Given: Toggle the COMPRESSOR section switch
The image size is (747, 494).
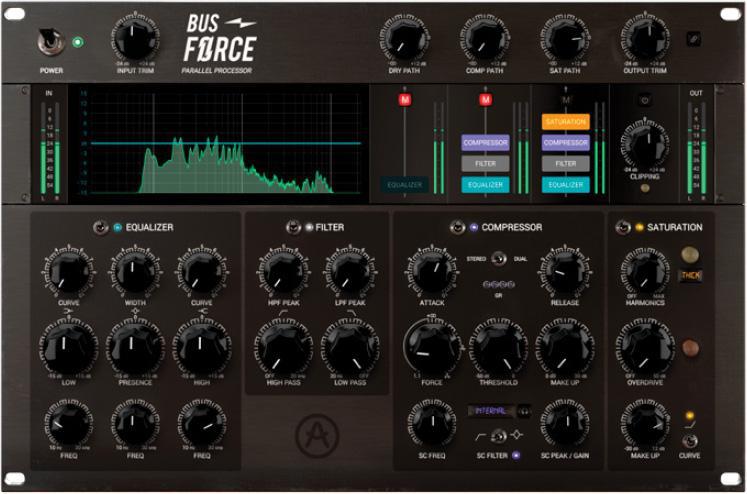Looking at the screenshot, I should point(457,227).
